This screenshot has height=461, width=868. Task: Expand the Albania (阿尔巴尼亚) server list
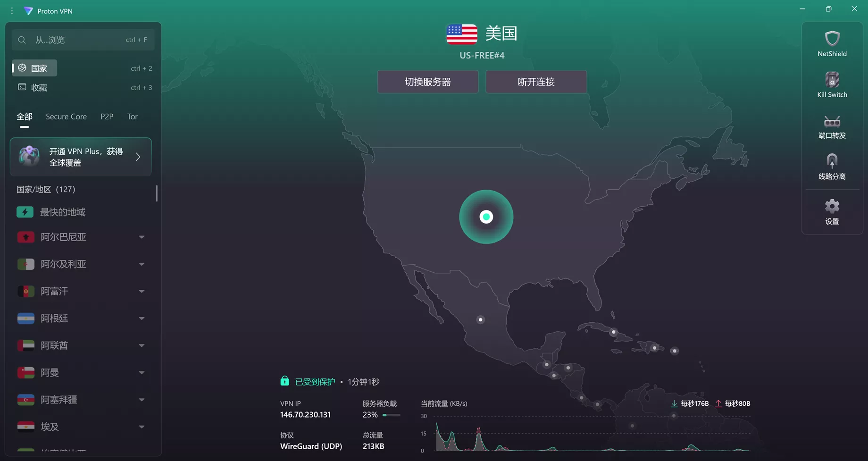tap(142, 237)
